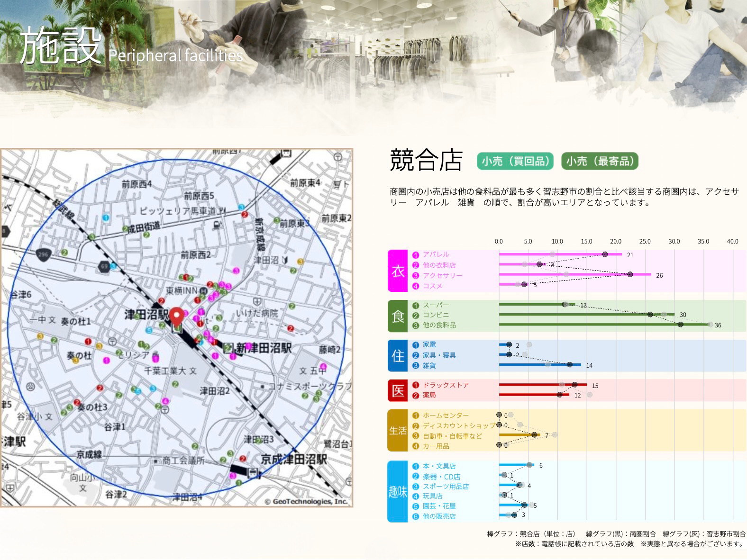Click the 津田沼駅 station label on map
Viewport: 747px width, 560px height.
146,315
